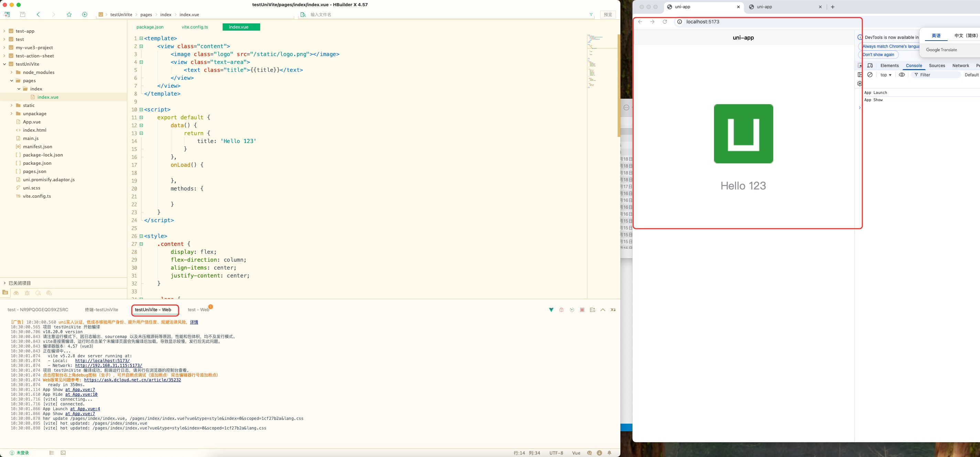Click the star bookmark icon in toolbar

click(69, 14)
